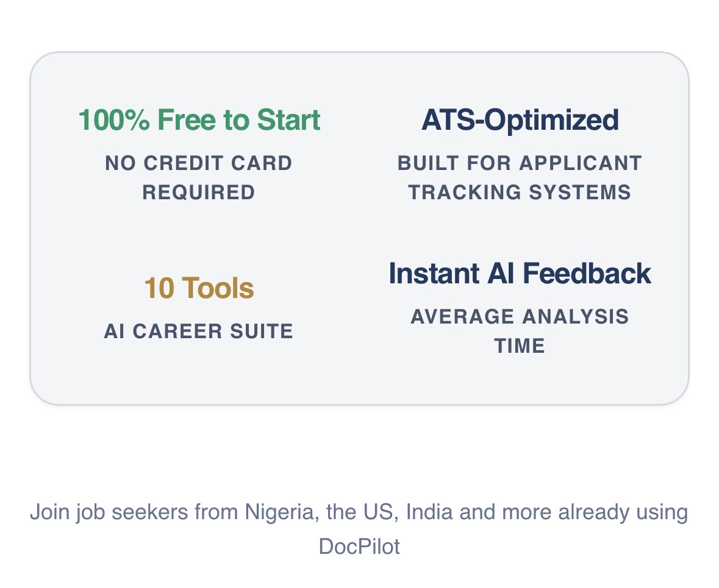This screenshot has width=719, height=588.
Task: Select 'Built for Applicant Tracking Systems' text
Action: pyautogui.click(x=520, y=178)
